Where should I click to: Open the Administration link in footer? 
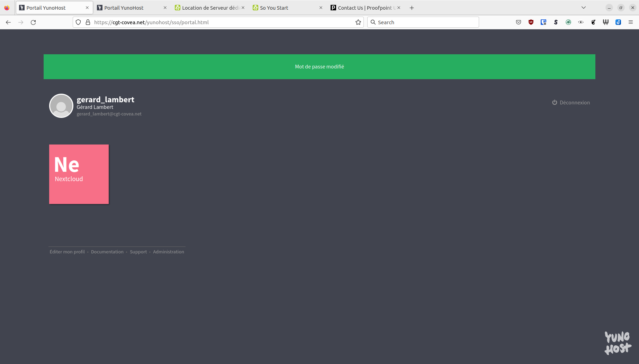click(x=169, y=252)
